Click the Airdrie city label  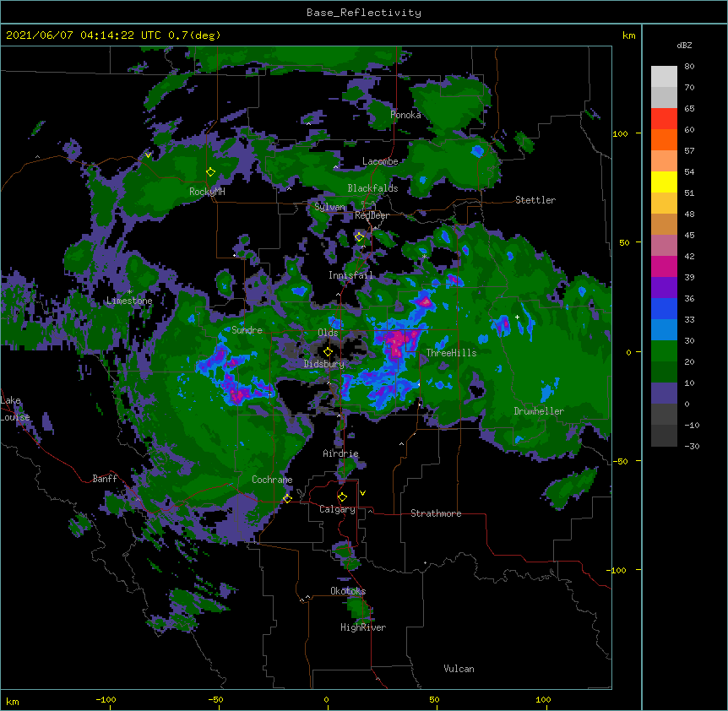point(340,453)
